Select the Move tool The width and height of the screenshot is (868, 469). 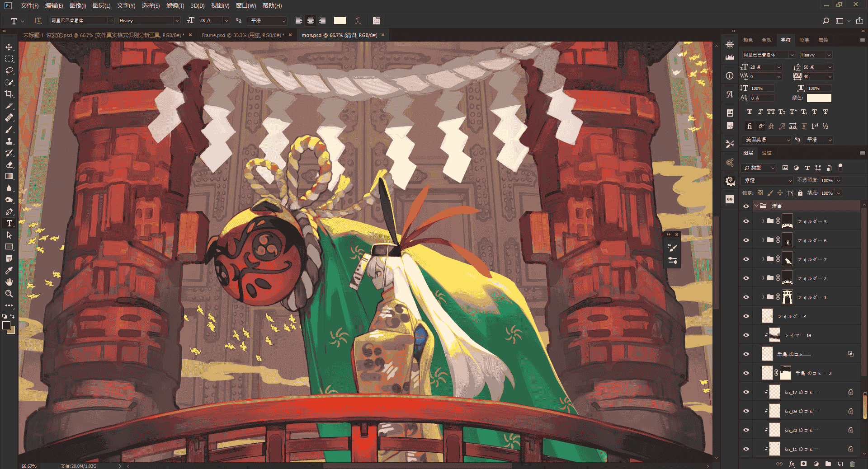click(9, 47)
